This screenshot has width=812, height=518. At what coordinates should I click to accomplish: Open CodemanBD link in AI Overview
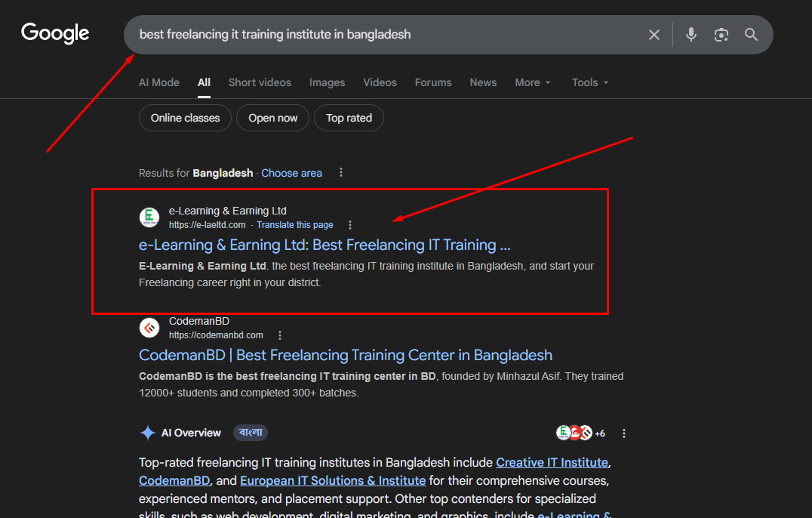click(174, 480)
